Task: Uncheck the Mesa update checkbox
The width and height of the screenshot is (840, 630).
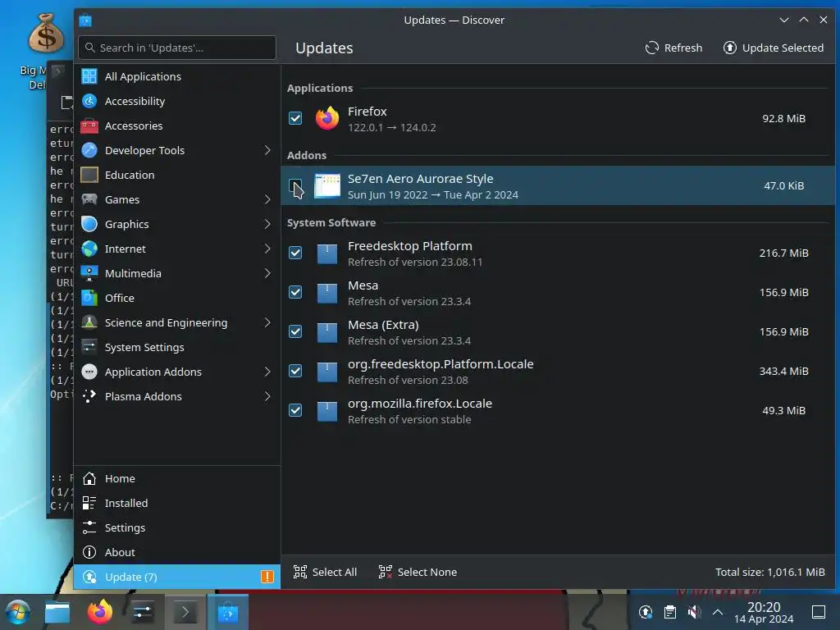Action: [x=295, y=293]
